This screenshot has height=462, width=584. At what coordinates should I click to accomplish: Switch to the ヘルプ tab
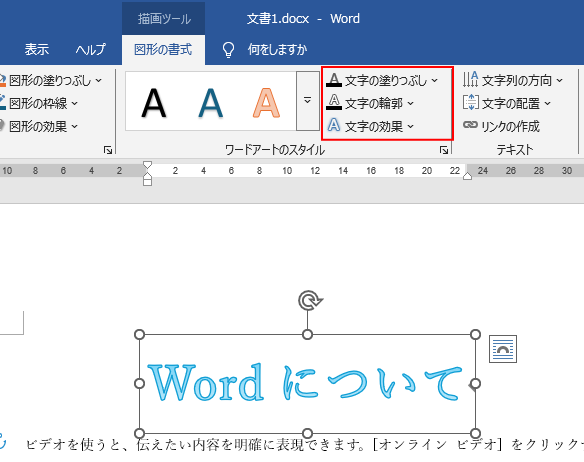[x=91, y=49]
